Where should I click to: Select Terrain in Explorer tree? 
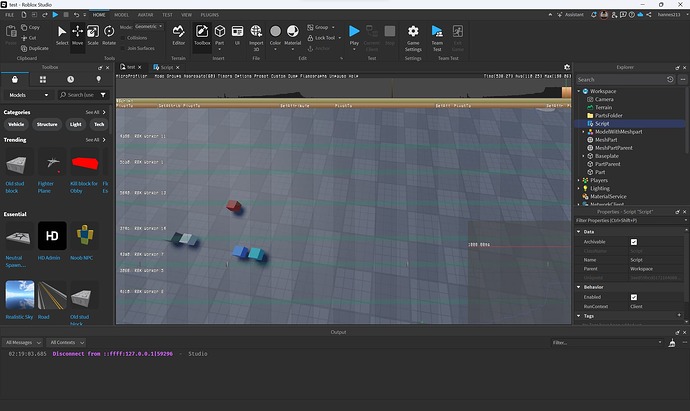[x=603, y=107]
